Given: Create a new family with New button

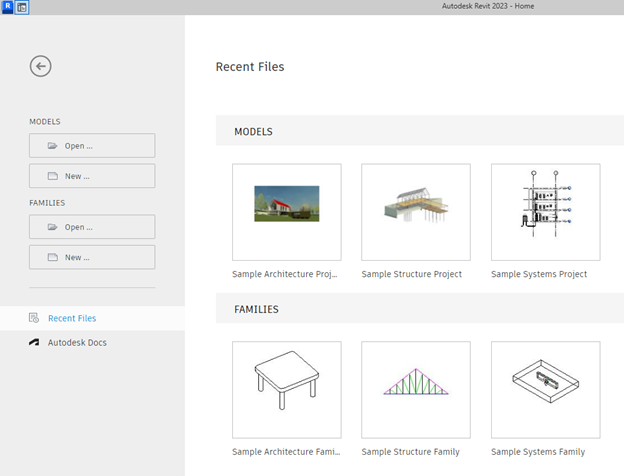Looking at the screenshot, I should [x=92, y=257].
